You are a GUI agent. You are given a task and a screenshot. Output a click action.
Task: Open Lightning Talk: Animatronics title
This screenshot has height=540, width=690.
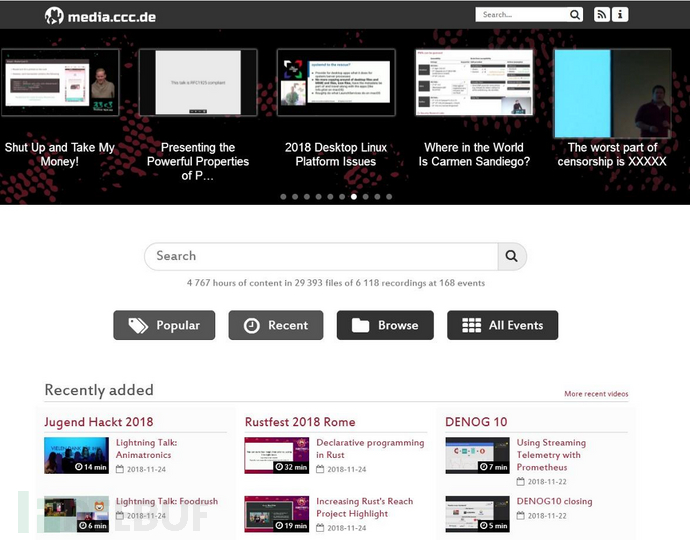147,449
